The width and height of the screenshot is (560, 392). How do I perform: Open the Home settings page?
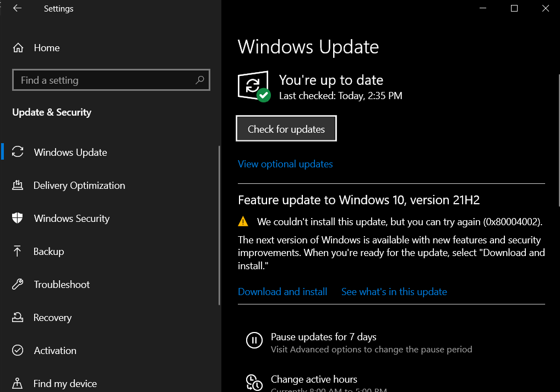47,48
